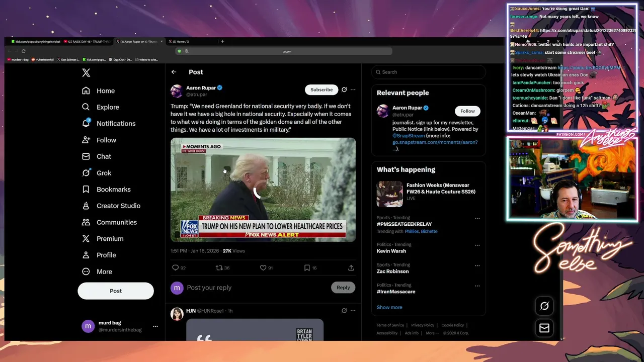Screen dimensions: 644x362
Task: Like the post with the heart icon
Action: [263, 267]
